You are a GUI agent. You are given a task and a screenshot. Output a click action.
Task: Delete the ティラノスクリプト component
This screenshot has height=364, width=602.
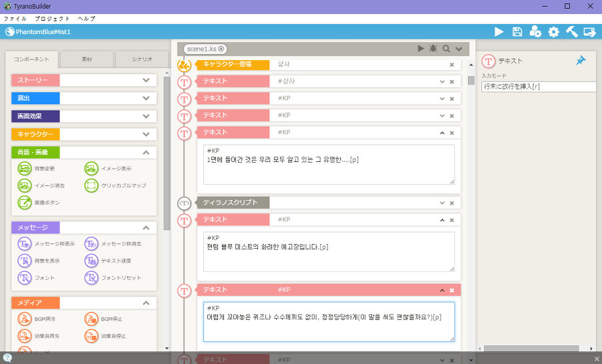[x=452, y=203]
